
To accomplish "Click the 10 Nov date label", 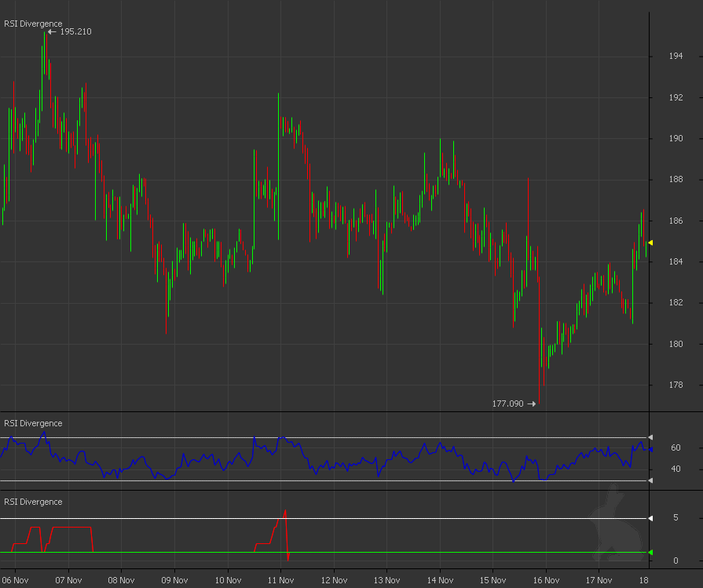I will tap(228, 580).
